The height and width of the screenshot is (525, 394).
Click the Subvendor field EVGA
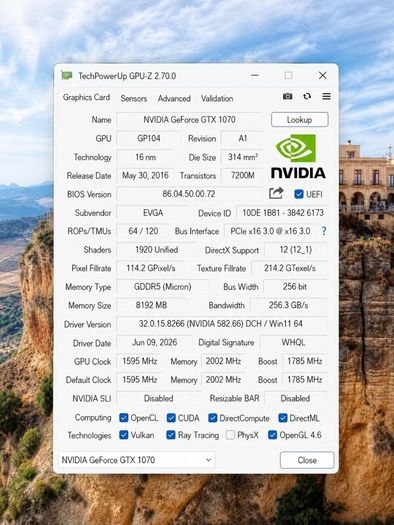click(153, 213)
